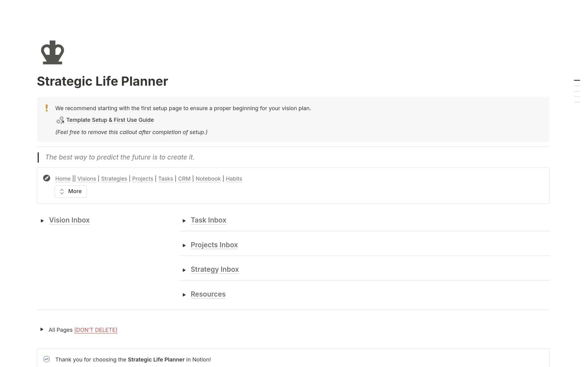This screenshot has height=367, width=588.
Task: Click the crown page icon above the title
Action: (x=52, y=52)
